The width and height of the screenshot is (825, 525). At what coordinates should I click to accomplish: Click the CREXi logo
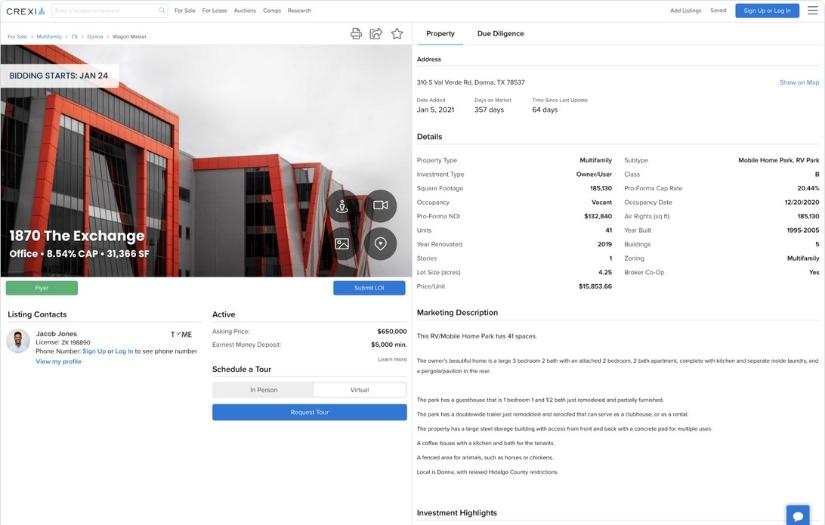coord(26,11)
